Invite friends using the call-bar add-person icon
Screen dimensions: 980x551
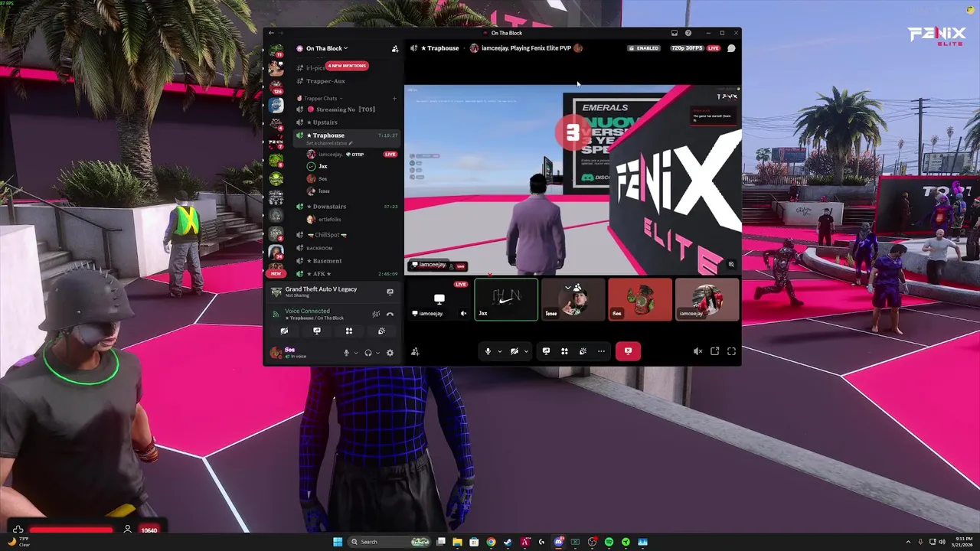click(x=415, y=351)
